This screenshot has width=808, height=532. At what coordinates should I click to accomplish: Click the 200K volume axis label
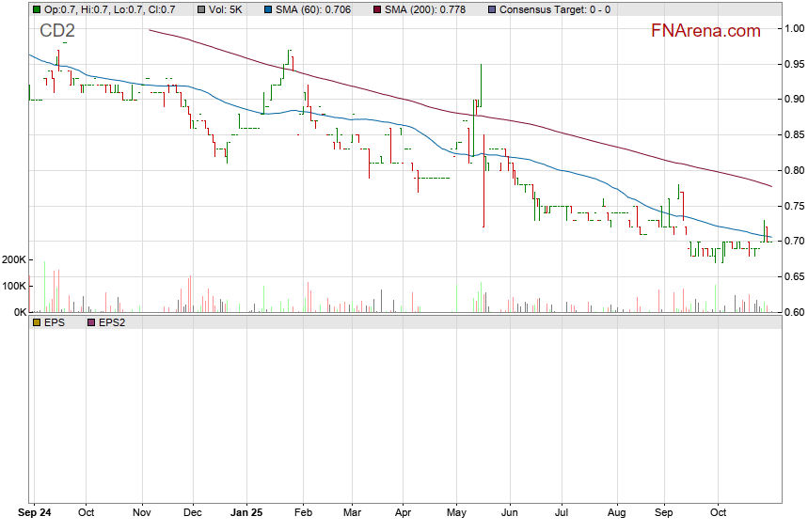[x=14, y=259]
